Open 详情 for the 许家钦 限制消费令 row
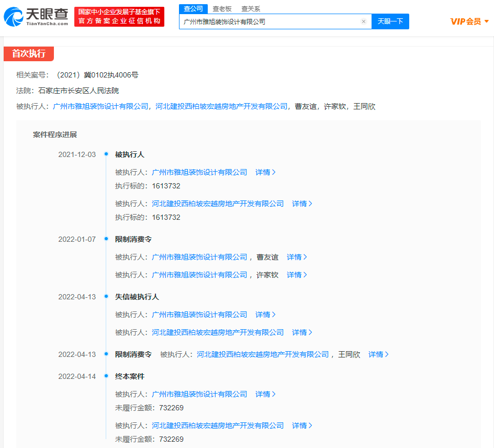Screen dimensions: 494x448 pyautogui.click(x=297, y=275)
